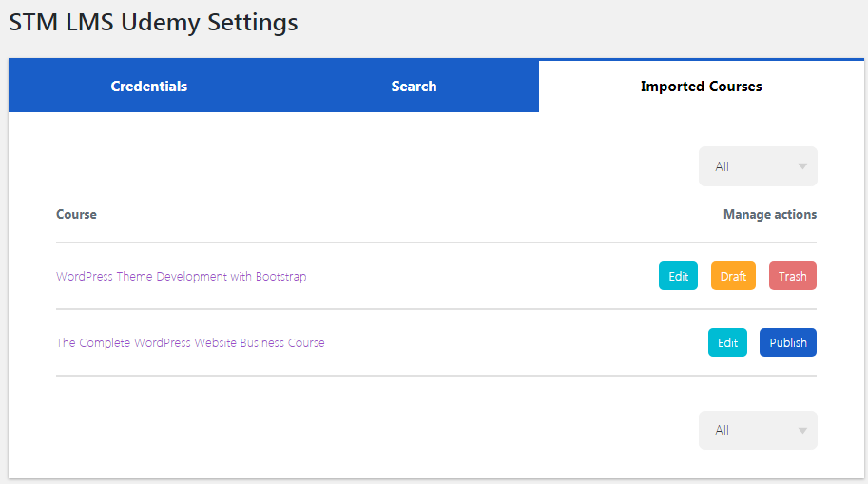Click the Course column header
Screen dimensions: 868x484
point(76,214)
